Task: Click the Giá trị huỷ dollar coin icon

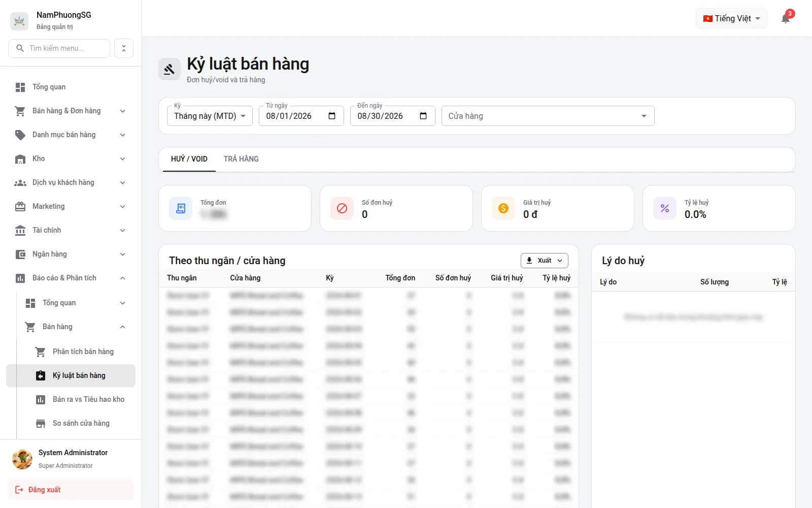Action: 503,208
